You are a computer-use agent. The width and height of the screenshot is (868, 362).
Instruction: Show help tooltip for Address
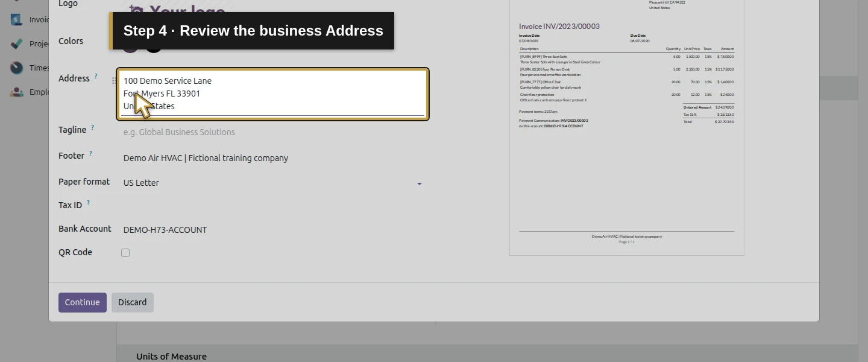click(96, 76)
